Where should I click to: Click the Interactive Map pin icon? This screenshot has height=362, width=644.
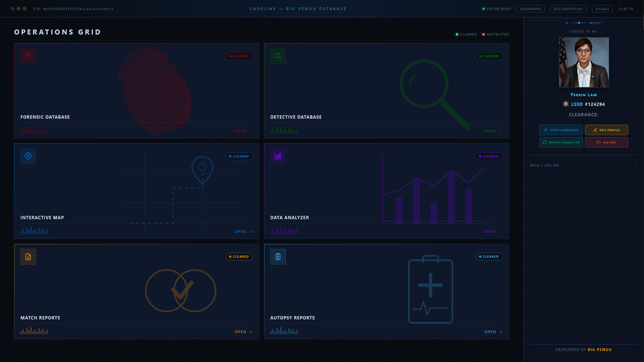tap(28, 156)
